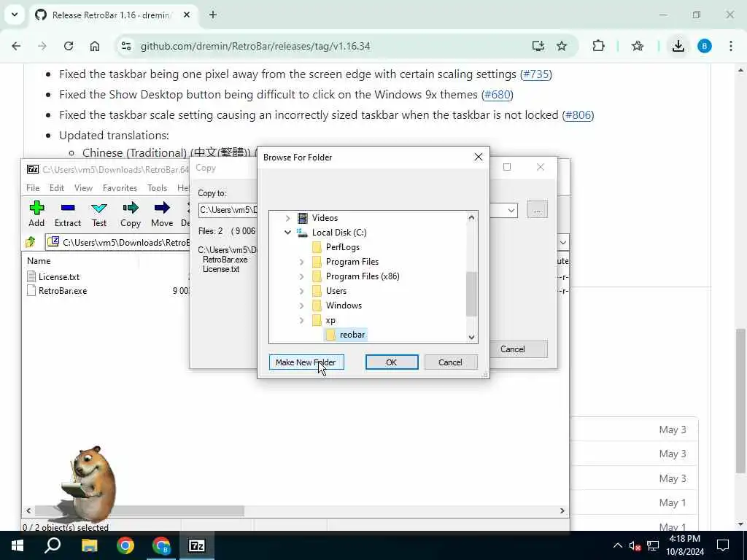Click the Extract toolbar icon in 7-Zip
This screenshot has height=560, width=747.
tap(68, 214)
